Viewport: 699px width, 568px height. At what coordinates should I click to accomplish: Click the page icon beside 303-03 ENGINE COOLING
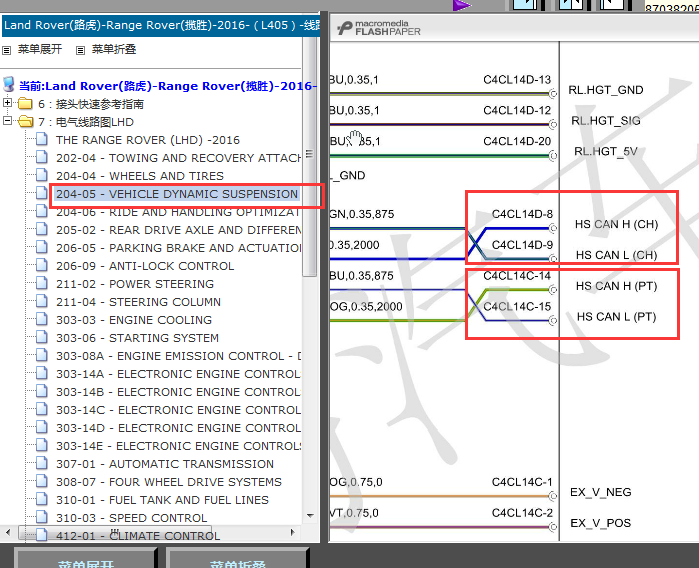click(x=42, y=319)
